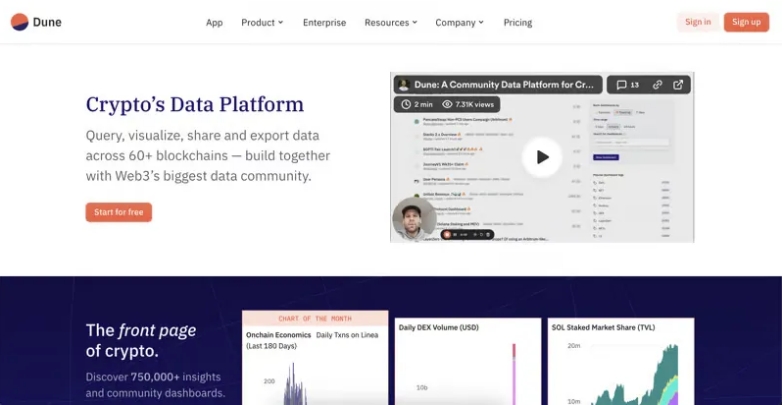Open the App nav link
Screen dimensions: 784x405
click(214, 22)
